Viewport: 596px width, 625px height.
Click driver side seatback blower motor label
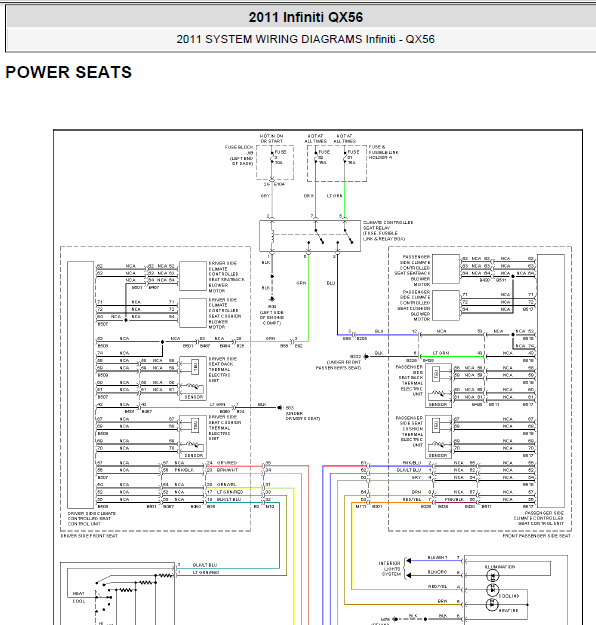coord(226,277)
